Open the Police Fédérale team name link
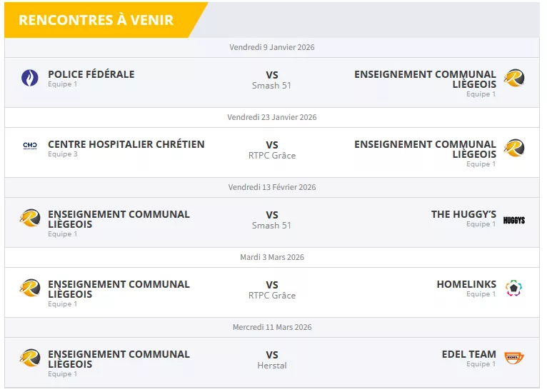The image size is (547, 392). 91,74
